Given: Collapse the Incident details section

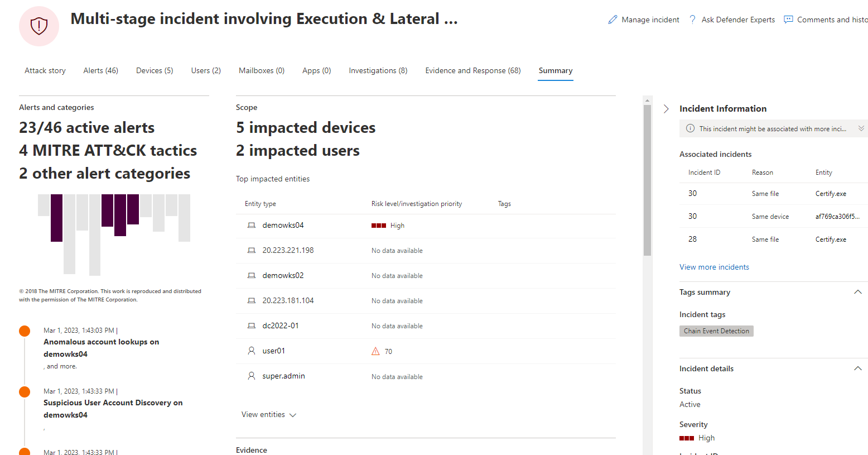Looking at the screenshot, I should coord(858,368).
